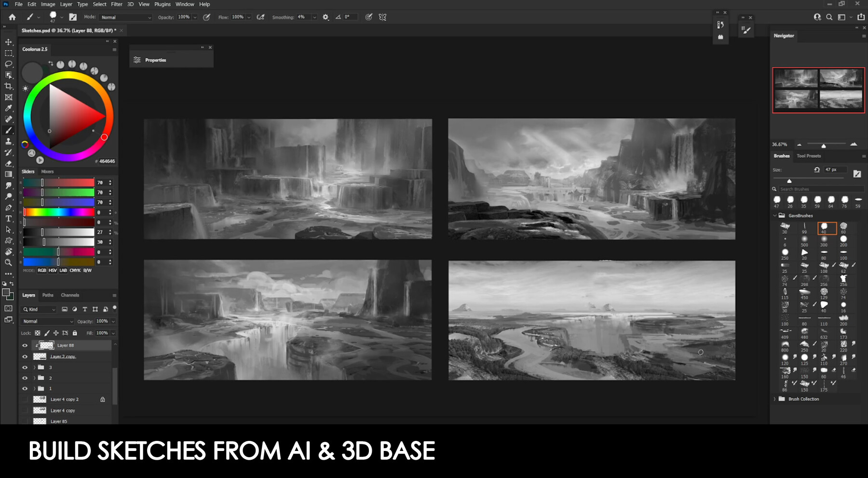
Task: Click the Lock transparent pixels icon
Action: click(37, 333)
